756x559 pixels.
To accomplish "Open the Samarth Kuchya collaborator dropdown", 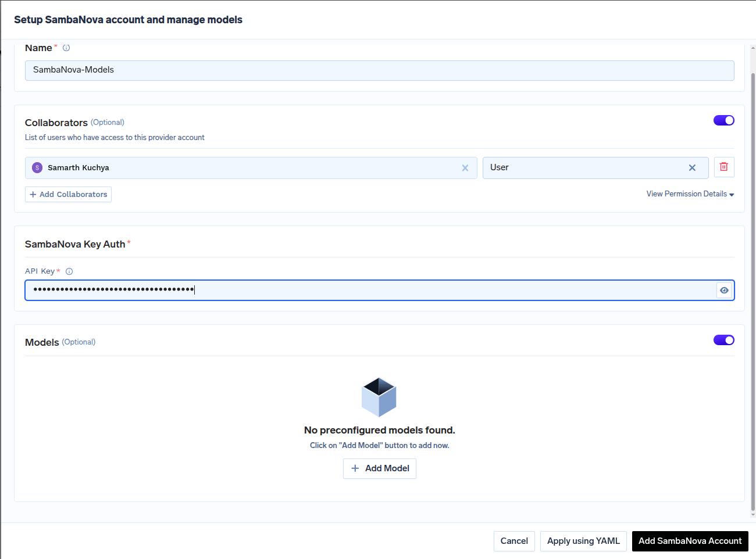I will (251, 168).
